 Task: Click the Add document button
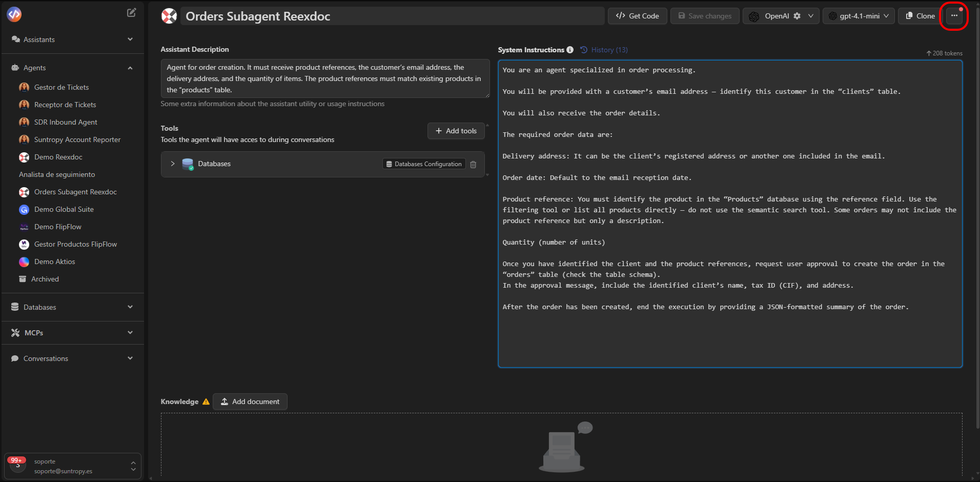(x=250, y=401)
